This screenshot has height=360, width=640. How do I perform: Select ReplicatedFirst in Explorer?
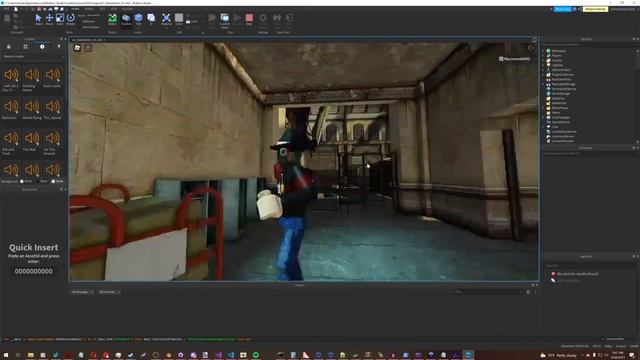coord(561,80)
